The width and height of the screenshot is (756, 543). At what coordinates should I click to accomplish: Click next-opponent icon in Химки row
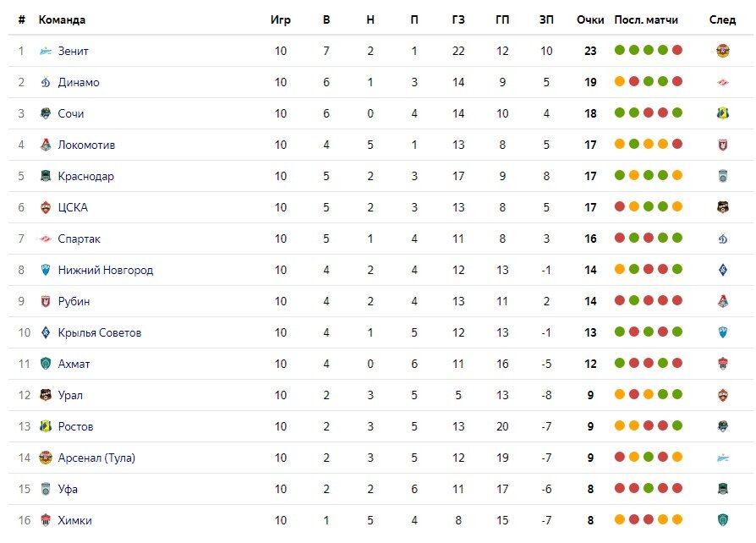coord(723,520)
